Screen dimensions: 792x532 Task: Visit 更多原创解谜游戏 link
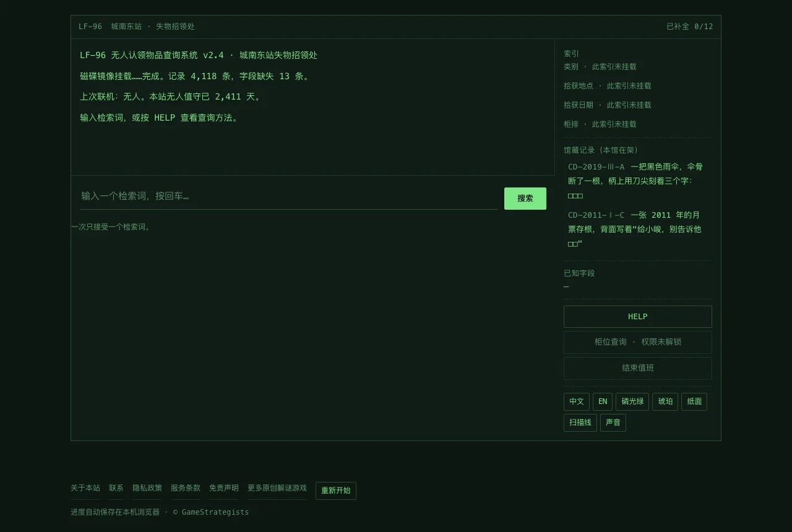[x=277, y=488]
